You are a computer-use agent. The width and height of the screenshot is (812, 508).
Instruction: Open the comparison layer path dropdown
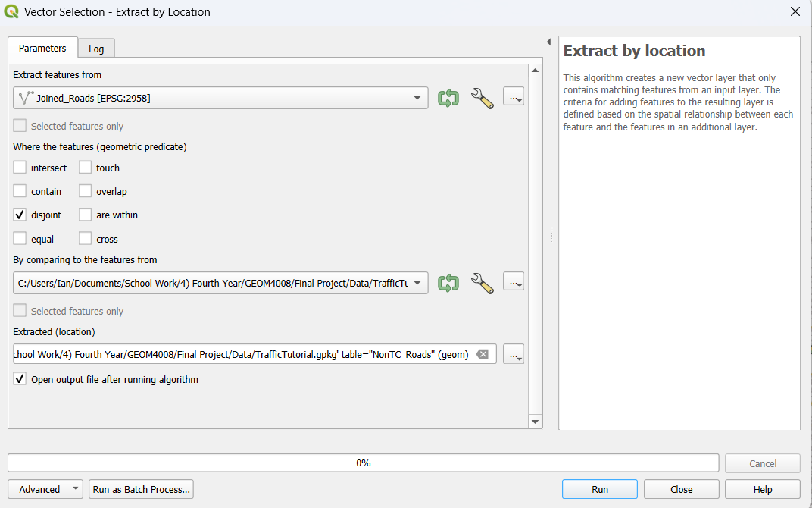click(417, 283)
